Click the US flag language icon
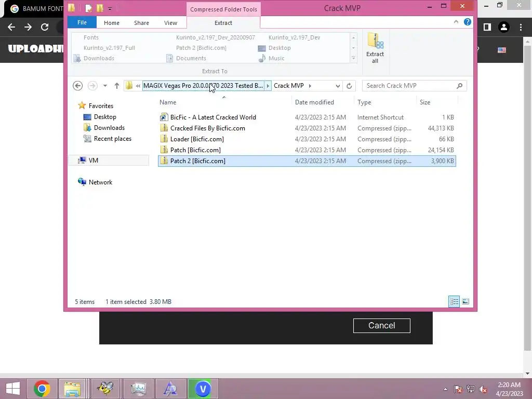Image resolution: width=532 pixels, height=399 pixels. coord(502,50)
